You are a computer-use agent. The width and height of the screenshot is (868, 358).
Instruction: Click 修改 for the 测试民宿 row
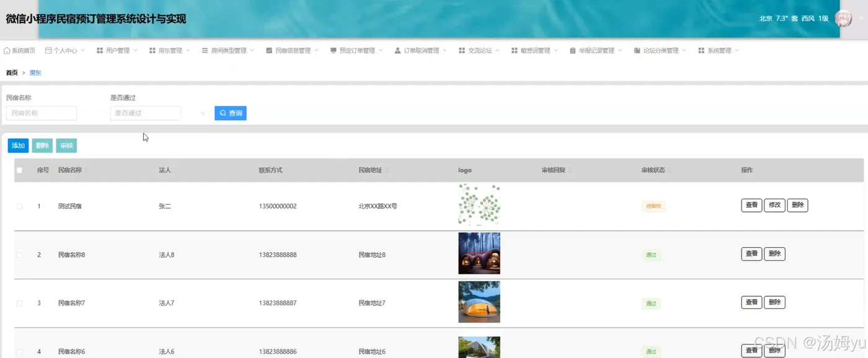[774, 206]
